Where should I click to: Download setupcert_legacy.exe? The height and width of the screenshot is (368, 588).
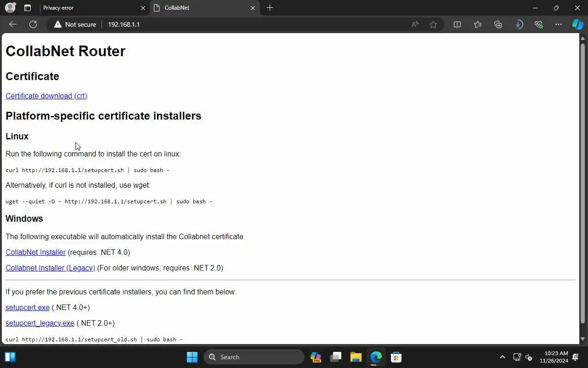pyautogui.click(x=40, y=323)
